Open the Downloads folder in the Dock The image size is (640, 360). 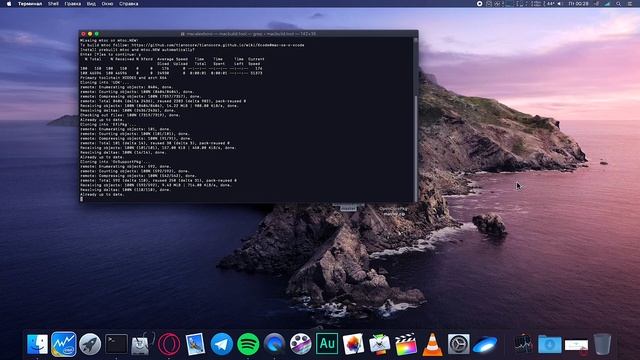550,344
